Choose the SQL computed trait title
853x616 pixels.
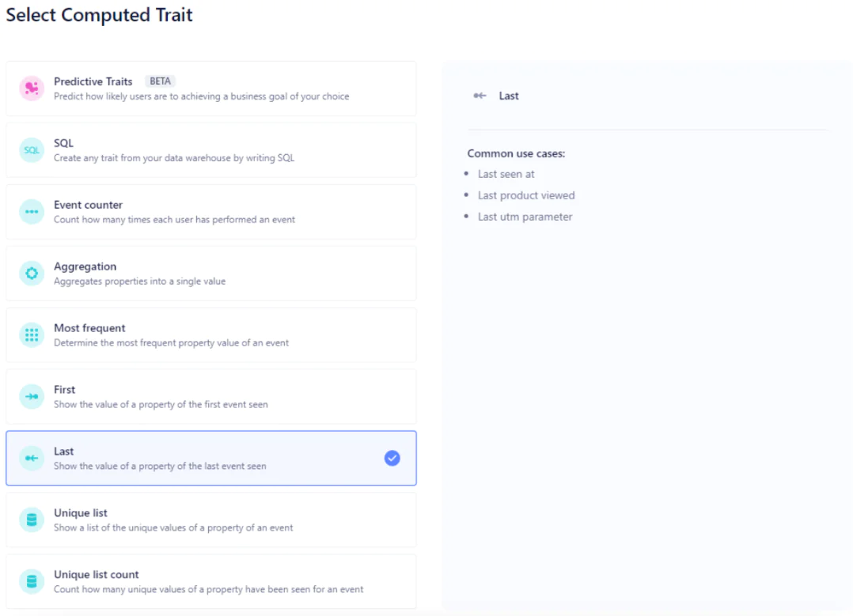click(x=63, y=143)
